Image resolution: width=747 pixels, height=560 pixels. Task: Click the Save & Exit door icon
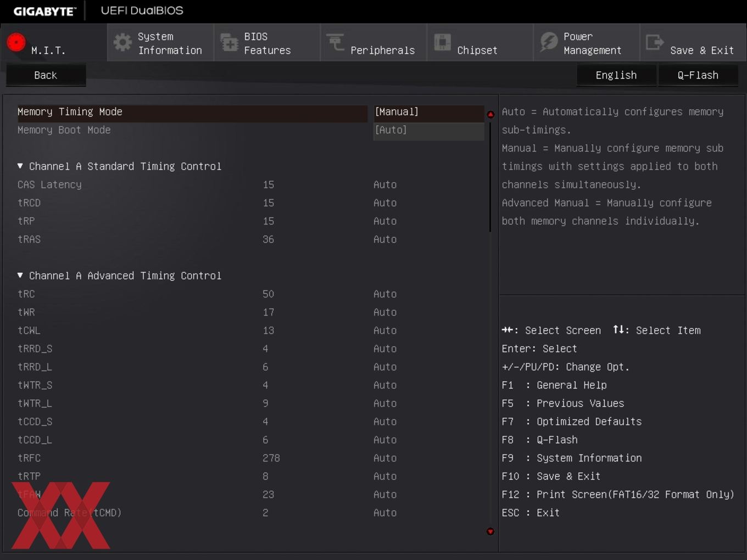coord(655,42)
